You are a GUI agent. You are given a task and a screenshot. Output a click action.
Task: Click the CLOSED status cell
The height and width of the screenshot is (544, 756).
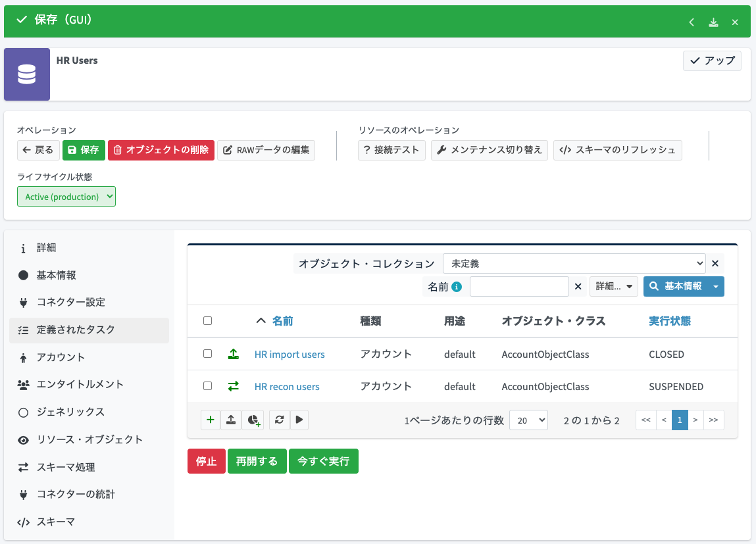667,355
